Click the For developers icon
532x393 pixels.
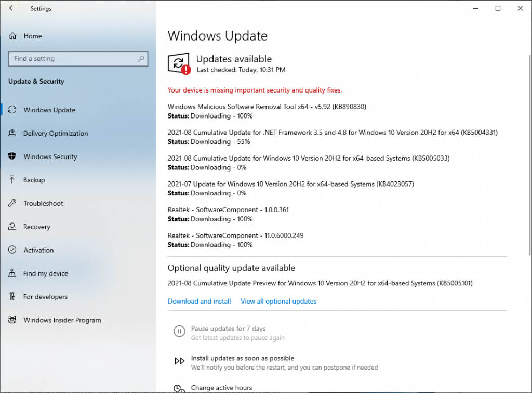click(x=12, y=296)
